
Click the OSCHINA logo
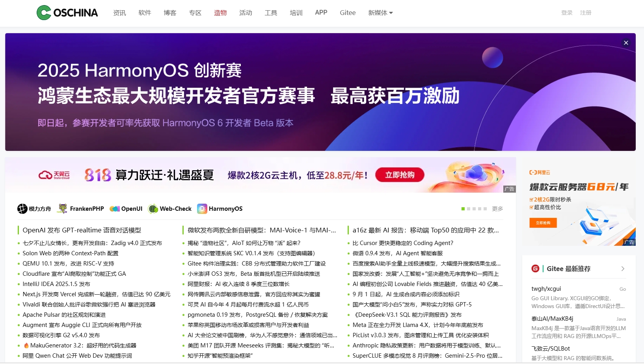(x=66, y=12)
